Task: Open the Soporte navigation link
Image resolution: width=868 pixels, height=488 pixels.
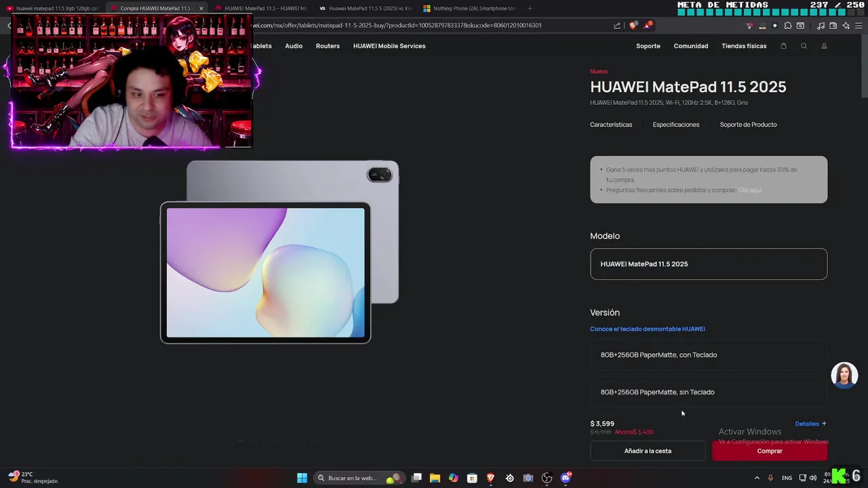Action: (x=648, y=46)
